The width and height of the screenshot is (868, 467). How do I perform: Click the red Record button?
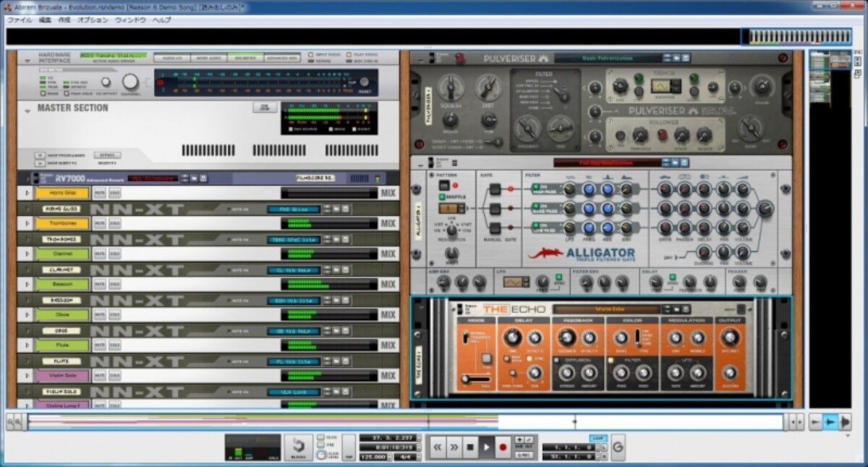coord(503,447)
